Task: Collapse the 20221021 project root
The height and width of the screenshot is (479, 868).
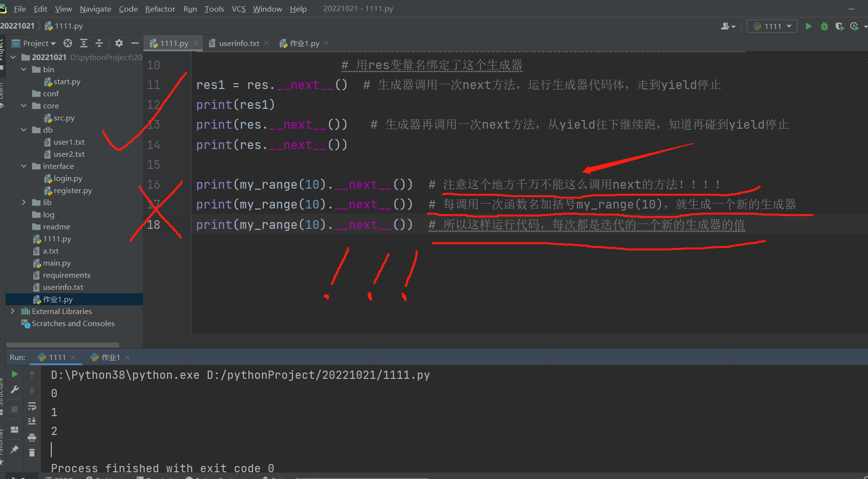Action: pos(13,57)
